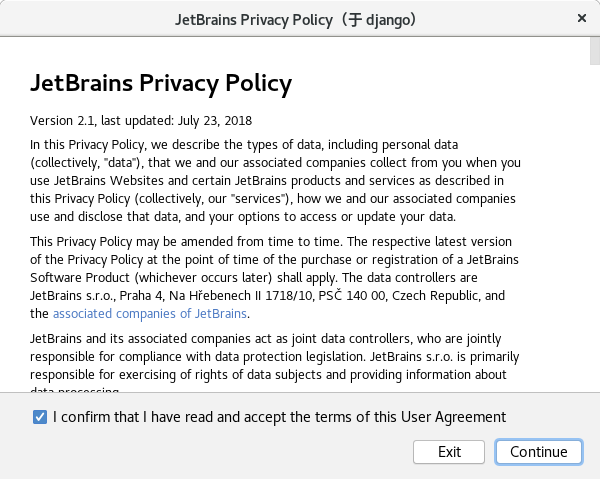Open the 'associated companies of JetBrains' link
Viewport: 600px width, 479px height.
[x=150, y=314]
